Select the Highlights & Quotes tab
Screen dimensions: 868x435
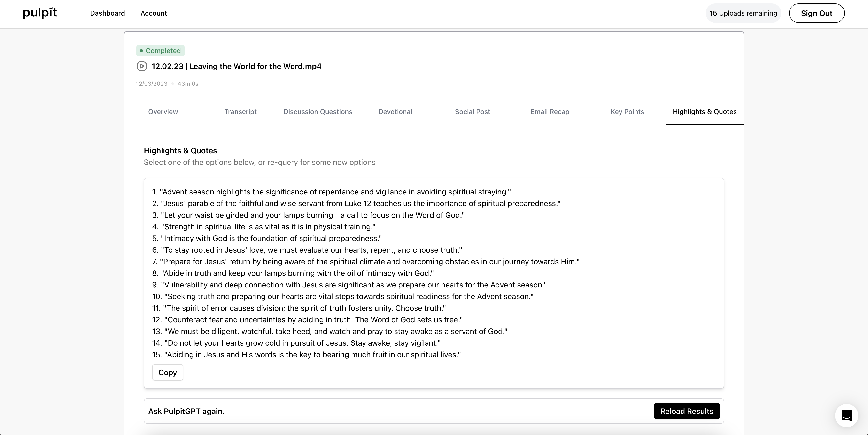pyautogui.click(x=705, y=111)
